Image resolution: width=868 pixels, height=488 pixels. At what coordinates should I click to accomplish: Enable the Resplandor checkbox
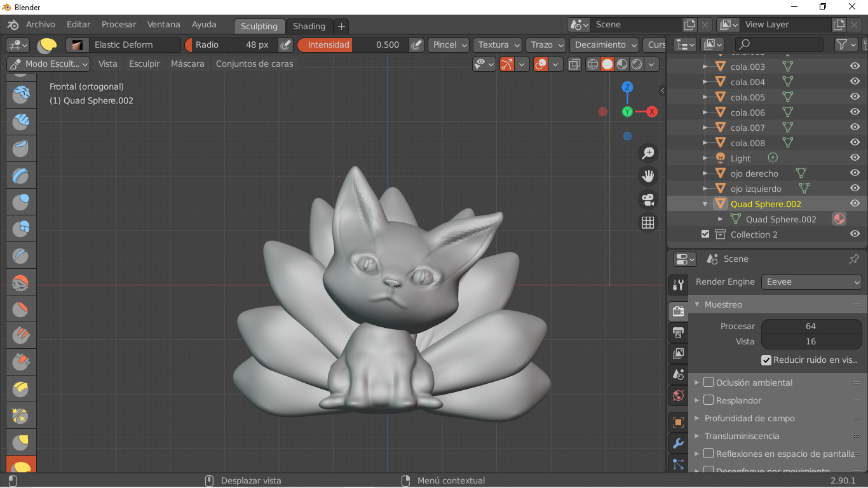coord(709,400)
